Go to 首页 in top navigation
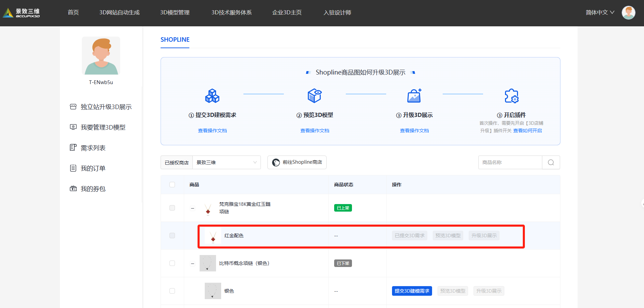The width and height of the screenshot is (644, 308). [73, 13]
